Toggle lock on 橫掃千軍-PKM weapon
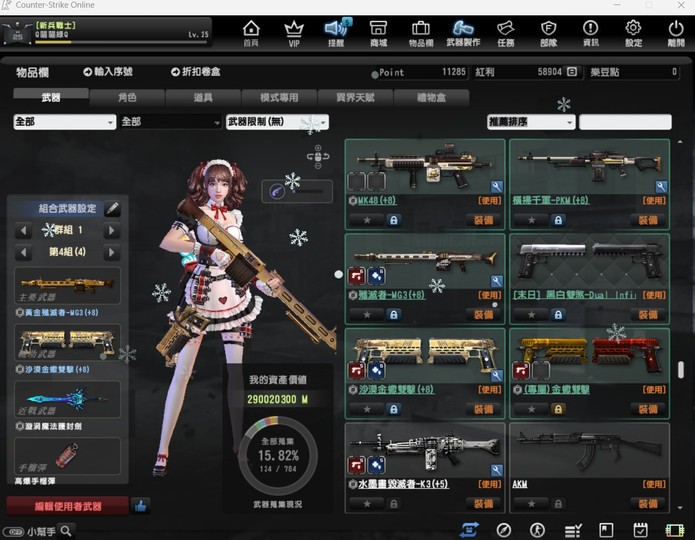The height and width of the screenshot is (540, 695). (558, 220)
